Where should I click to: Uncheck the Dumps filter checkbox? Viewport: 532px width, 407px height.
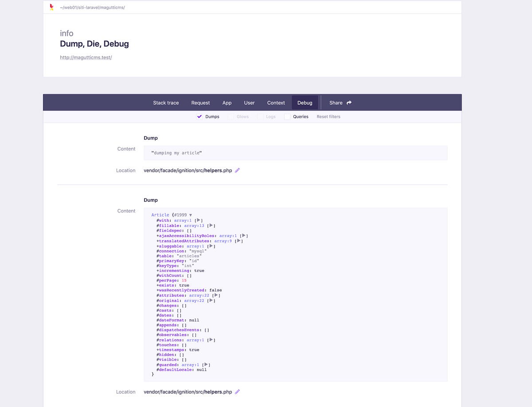coord(199,116)
